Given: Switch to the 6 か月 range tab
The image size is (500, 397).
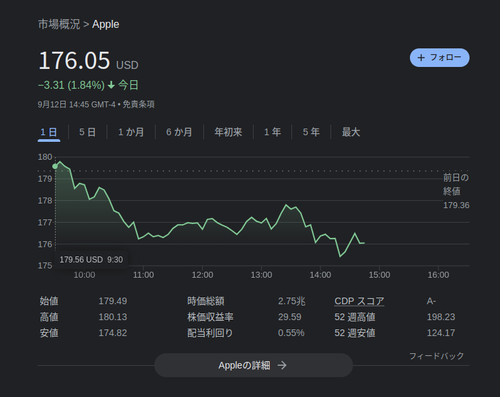Looking at the screenshot, I should tap(179, 132).
